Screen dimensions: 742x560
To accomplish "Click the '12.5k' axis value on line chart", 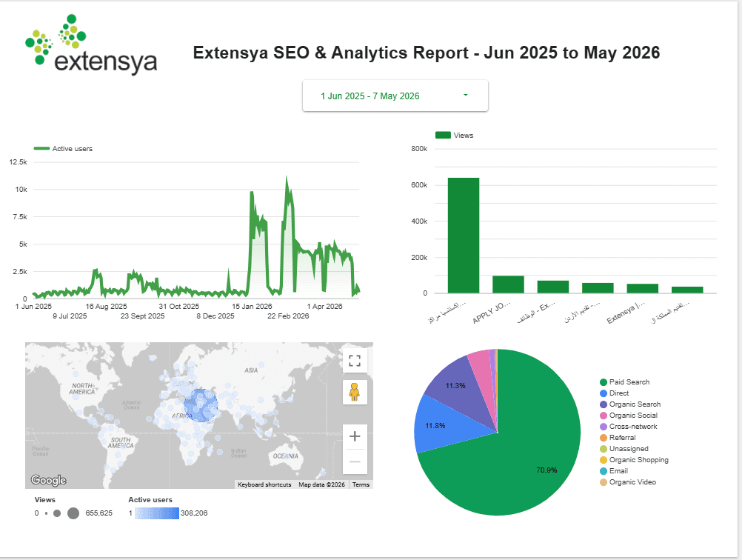I will click(18, 162).
